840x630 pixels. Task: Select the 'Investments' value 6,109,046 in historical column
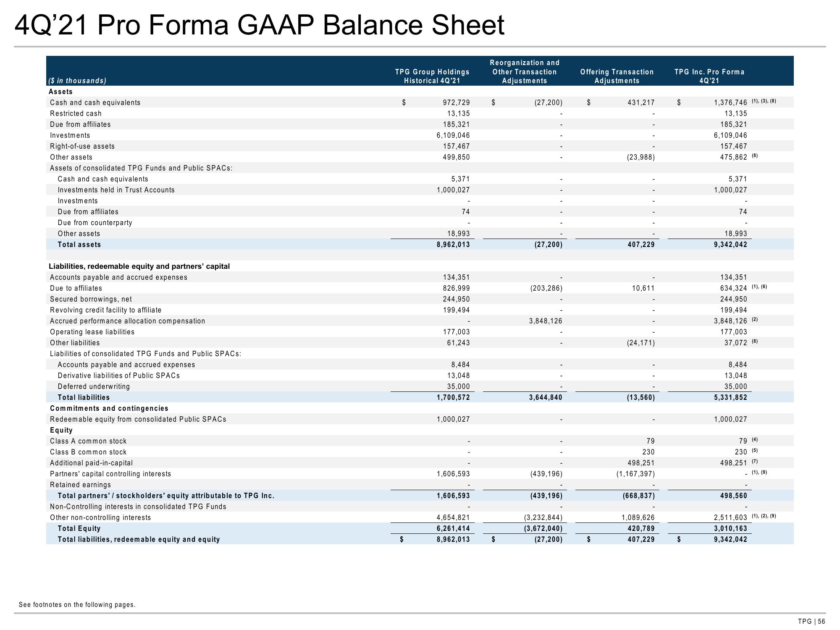point(453,135)
